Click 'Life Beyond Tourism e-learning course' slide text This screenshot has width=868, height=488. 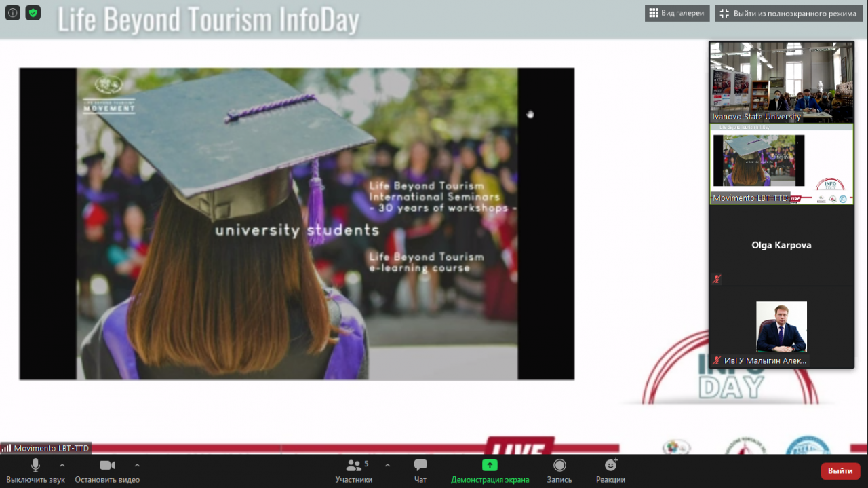pyautogui.click(x=427, y=262)
